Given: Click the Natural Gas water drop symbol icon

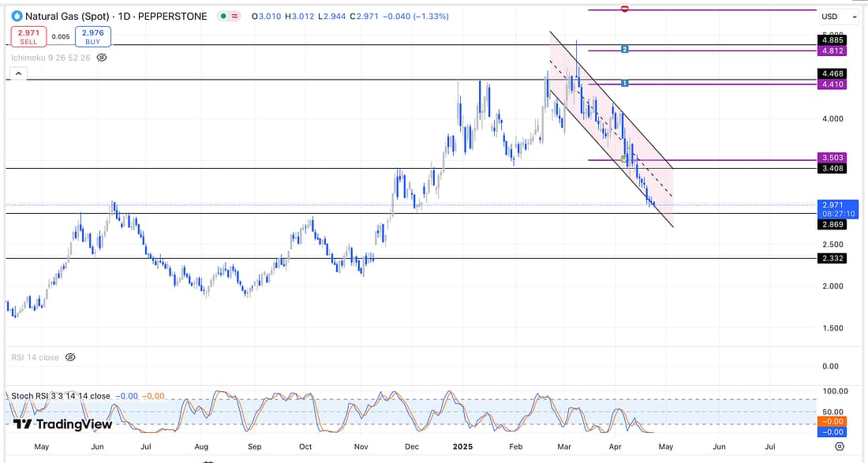Looking at the screenshot, I should pos(16,16).
